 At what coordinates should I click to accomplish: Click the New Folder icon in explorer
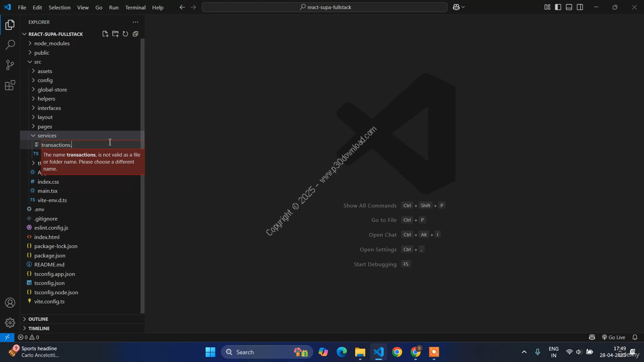115,34
